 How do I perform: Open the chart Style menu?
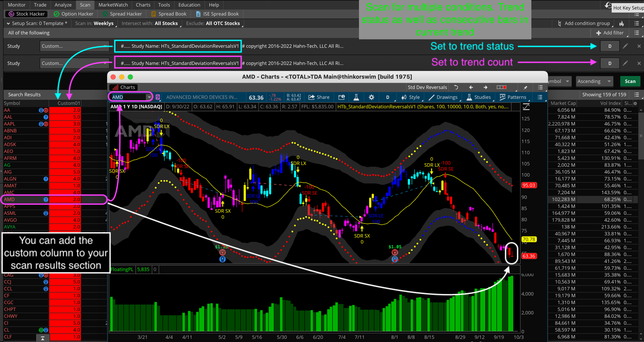click(411, 97)
